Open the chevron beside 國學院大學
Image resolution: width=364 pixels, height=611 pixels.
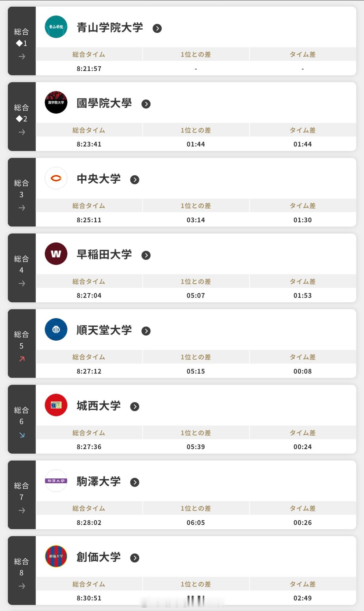pos(146,104)
